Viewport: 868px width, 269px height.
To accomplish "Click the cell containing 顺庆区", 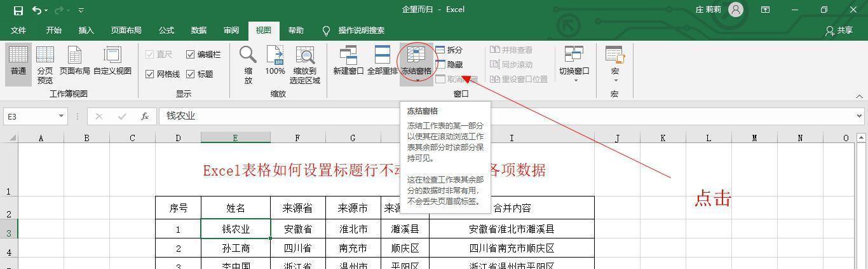I will pyautogui.click(x=405, y=249).
